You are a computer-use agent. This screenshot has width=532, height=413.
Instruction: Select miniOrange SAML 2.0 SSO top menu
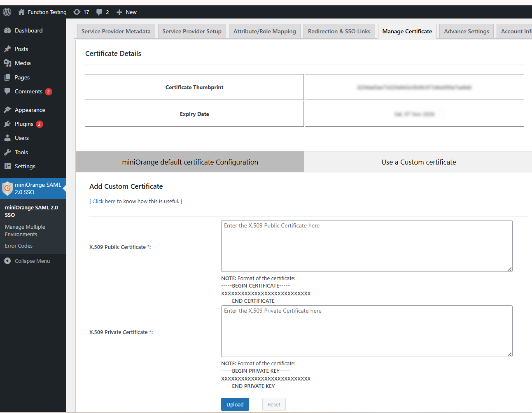point(33,188)
